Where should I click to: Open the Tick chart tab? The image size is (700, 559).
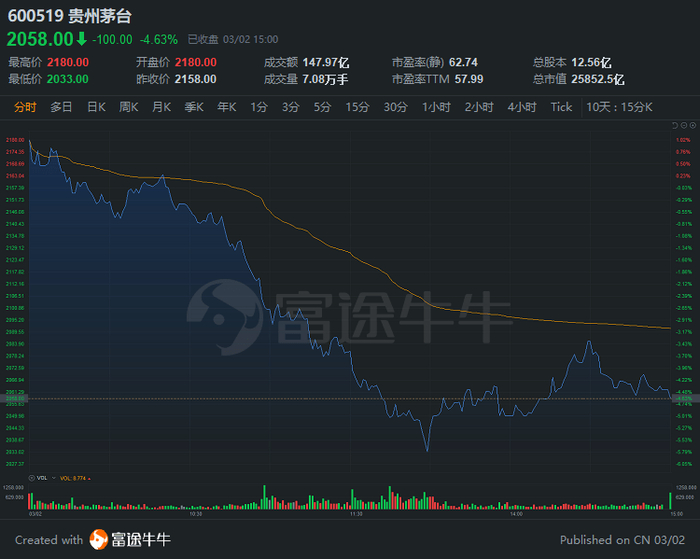point(561,107)
